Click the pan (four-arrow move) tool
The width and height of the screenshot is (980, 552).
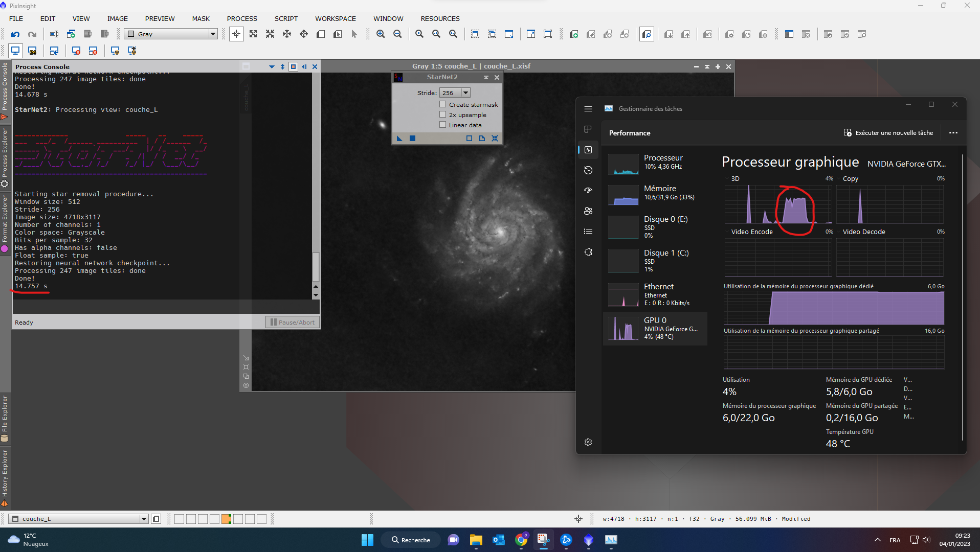click(x=304, y=34)
